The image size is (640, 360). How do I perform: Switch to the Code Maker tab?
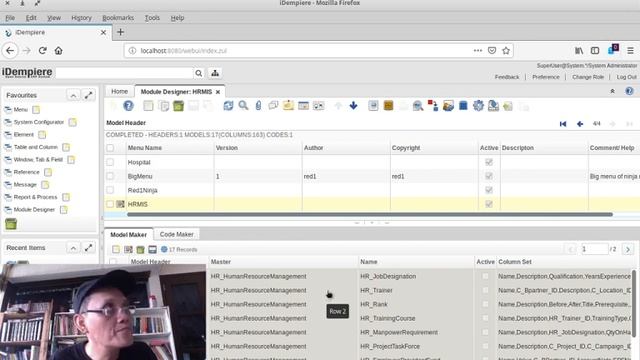[177, 234]
